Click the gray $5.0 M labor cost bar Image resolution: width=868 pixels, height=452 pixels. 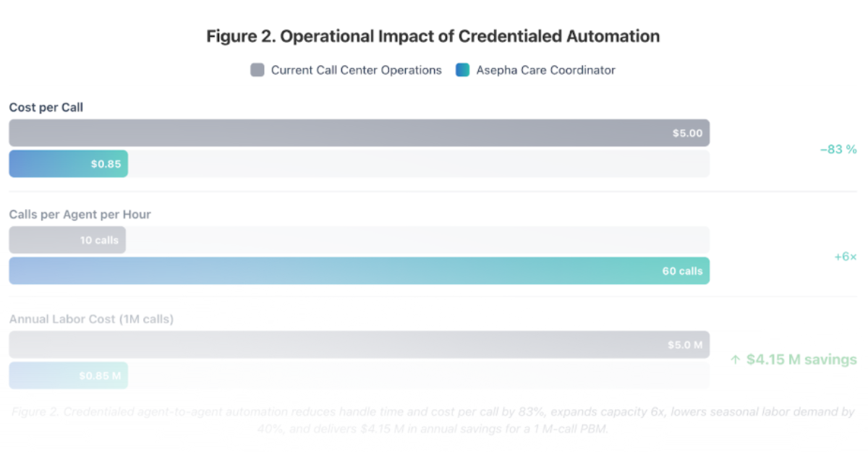tap(359, 344)
